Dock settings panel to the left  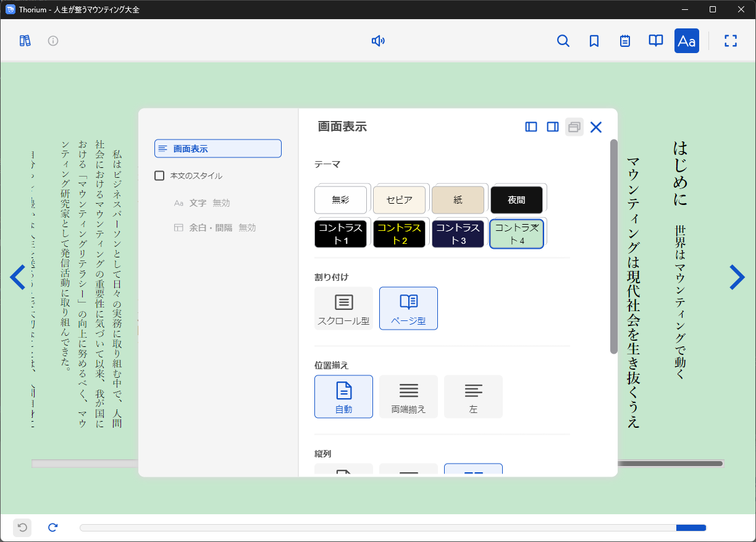(531, 127)
